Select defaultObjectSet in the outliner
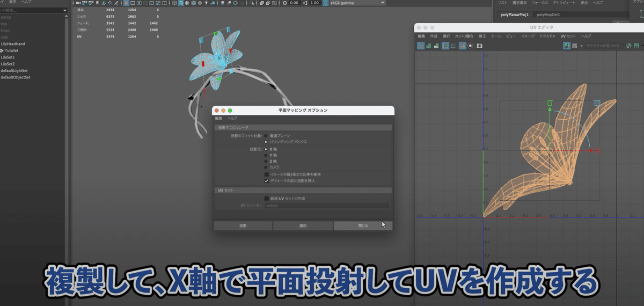644x306 pixels. point(16,77)
